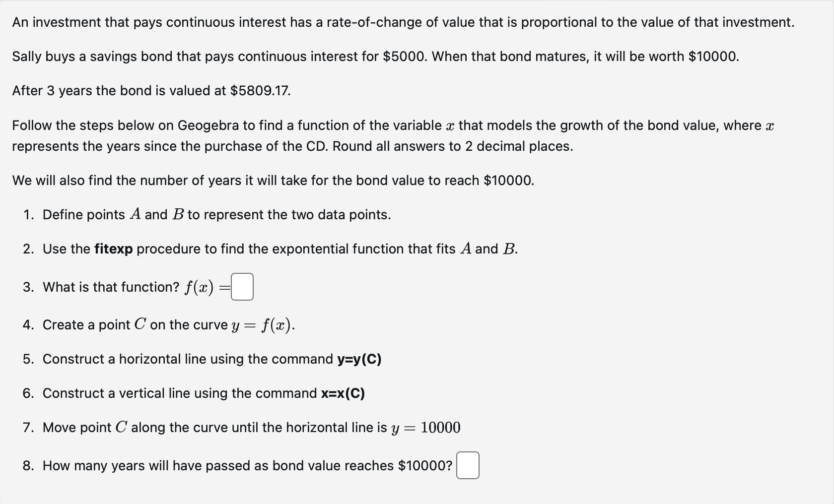The height and width of the screenshot is (504, 834).
Task: Select the y = f(x) equation in step 4
Action: click(263, 325)
